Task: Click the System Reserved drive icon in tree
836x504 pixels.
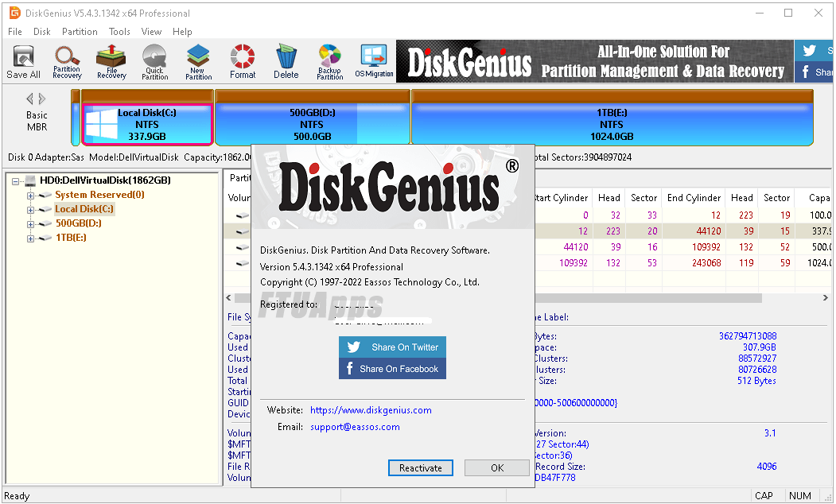Action: (x=45, y=195)
